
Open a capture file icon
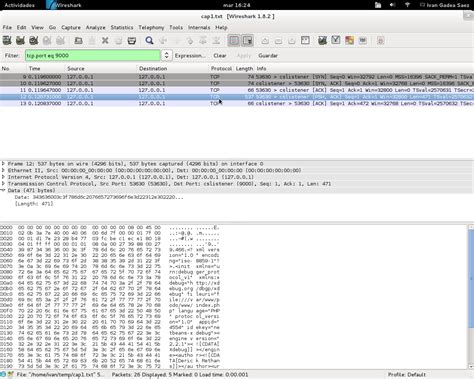pos(78,41)
